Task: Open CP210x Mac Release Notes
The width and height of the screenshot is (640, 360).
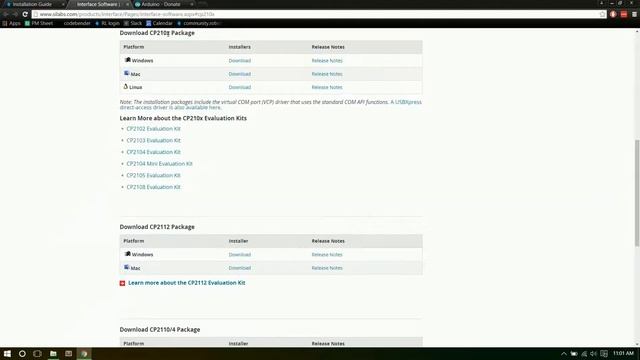Action: click(x=327, y=74)
